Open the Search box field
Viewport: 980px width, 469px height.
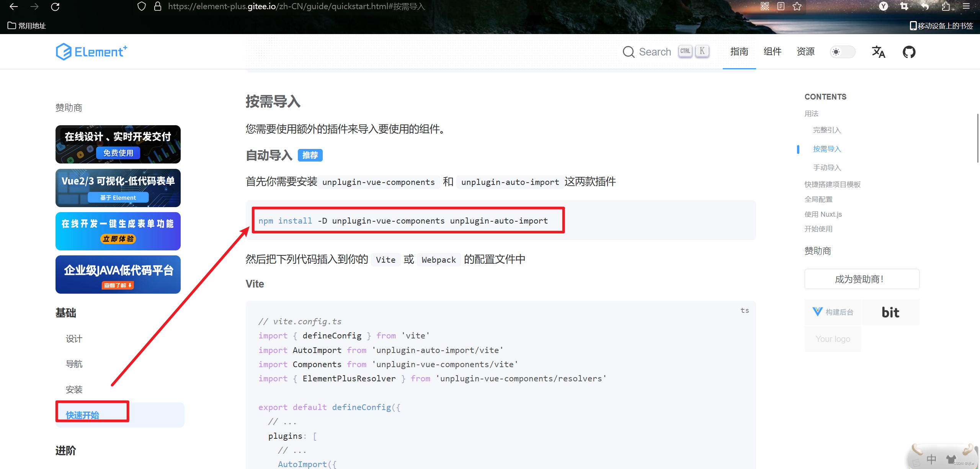tap(666, 52)
